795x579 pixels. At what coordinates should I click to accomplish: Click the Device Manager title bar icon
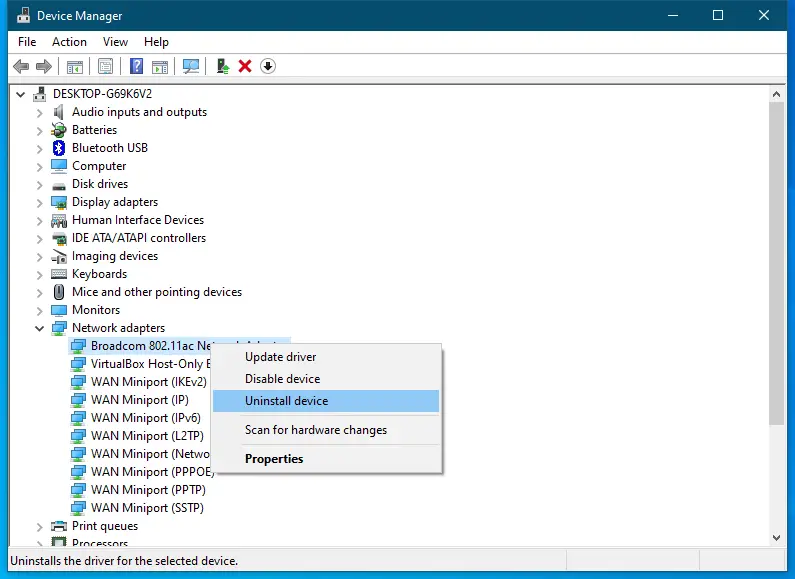(x=23, y=15)
